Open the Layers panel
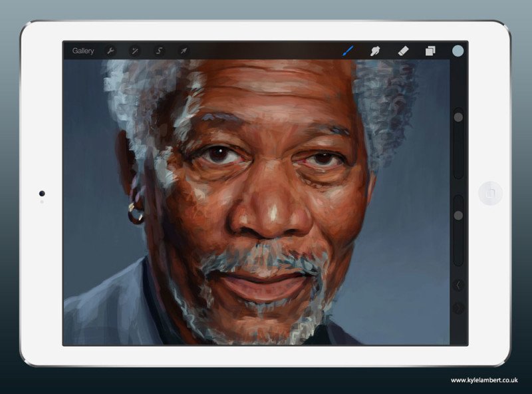Image resolution: width=532 pixels, height=394 pixels. coord(431,49)
